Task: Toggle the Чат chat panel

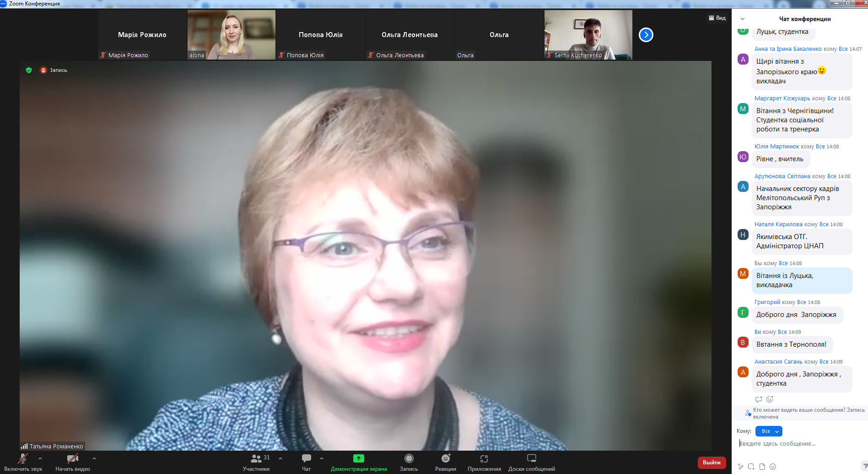Action: tap(306, 462)
